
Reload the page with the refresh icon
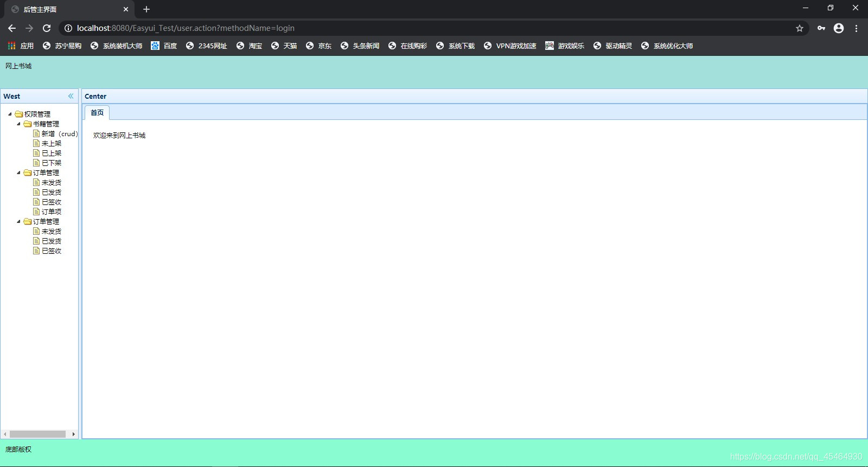coord(47,28)
